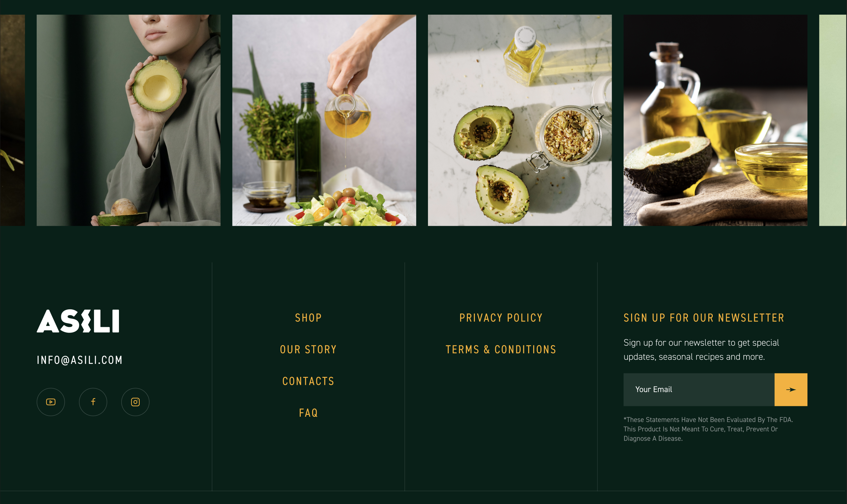
Task: Open the Facebook social icon
Action: tap(93, 402)
